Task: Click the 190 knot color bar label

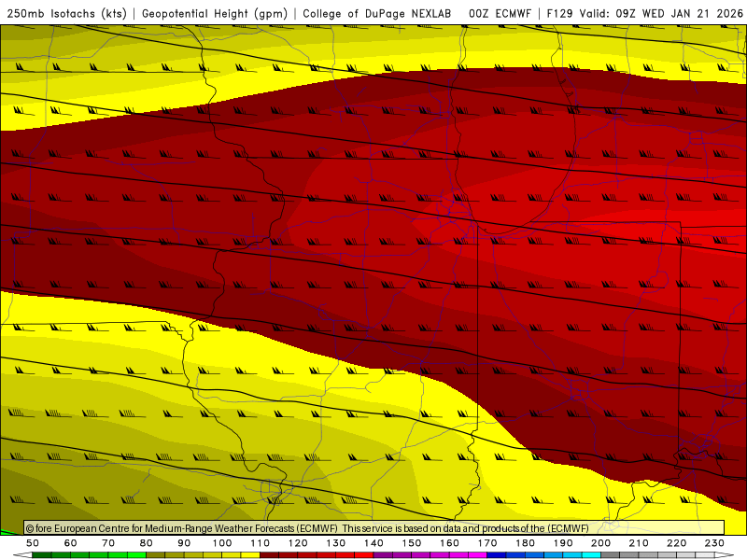Action: 563,543
